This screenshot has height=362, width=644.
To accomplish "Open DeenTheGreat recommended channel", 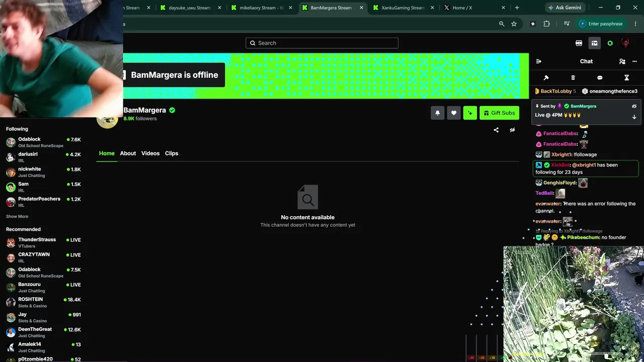I will coord(43,332).
